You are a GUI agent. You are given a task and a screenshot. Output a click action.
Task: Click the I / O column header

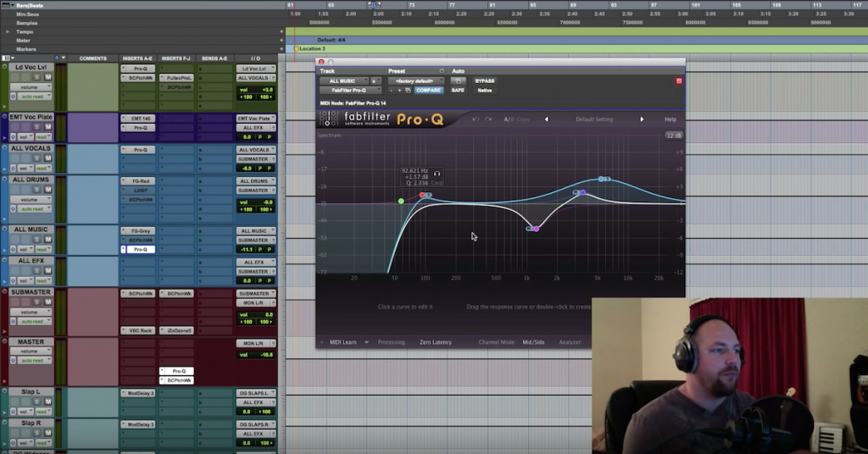click(x=255, y=58)
